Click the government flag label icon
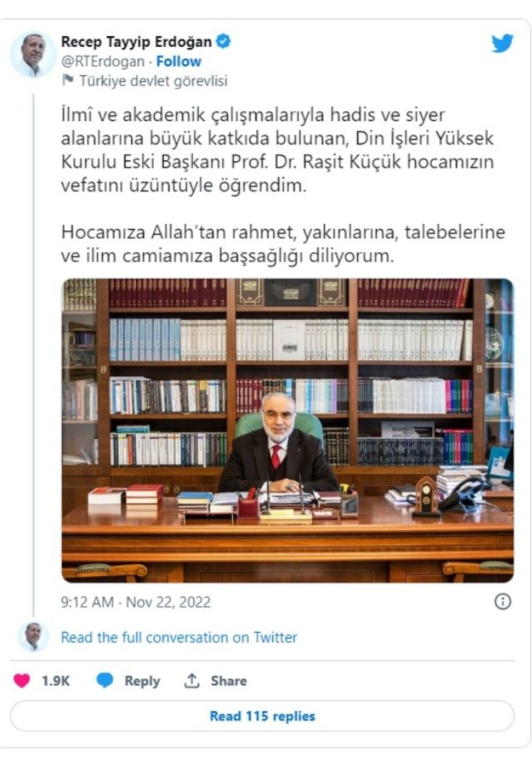The height and width of the screenshot is (770, 532). pyautogui.click(x=68, y=80)
